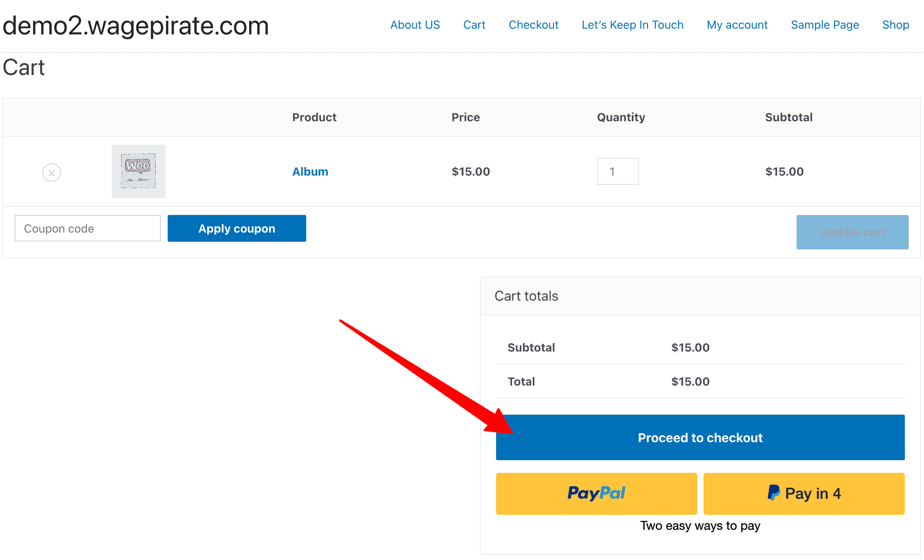
Task: Open the Album product link
Action: 310,171
